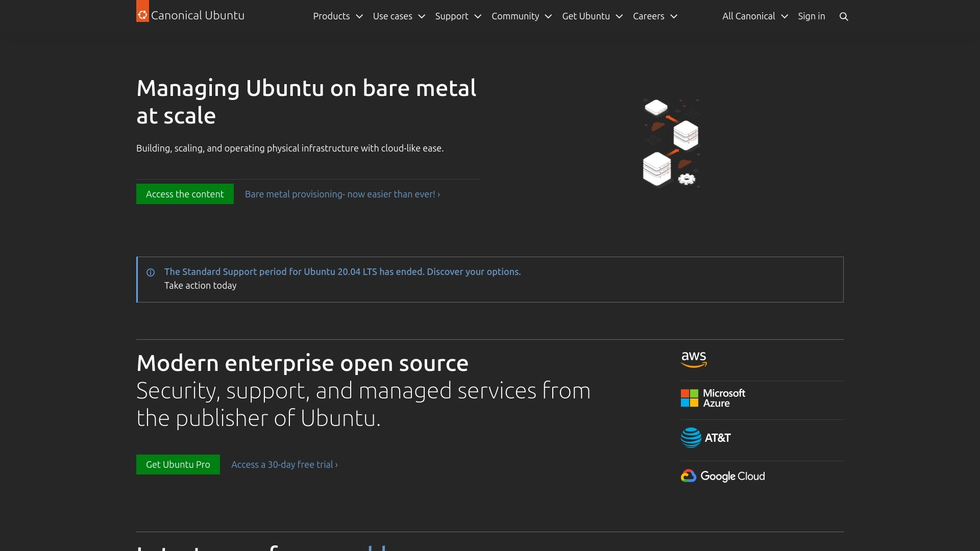Expand the Products chevron arrow
This screenshot has height=551, width=980.
point(359,16)
